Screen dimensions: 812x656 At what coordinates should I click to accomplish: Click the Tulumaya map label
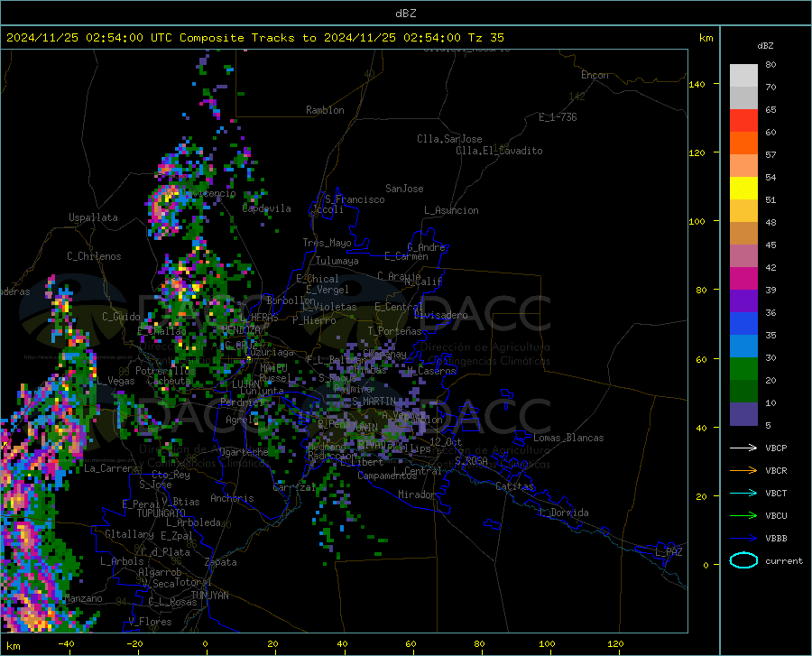pos(337,261)
